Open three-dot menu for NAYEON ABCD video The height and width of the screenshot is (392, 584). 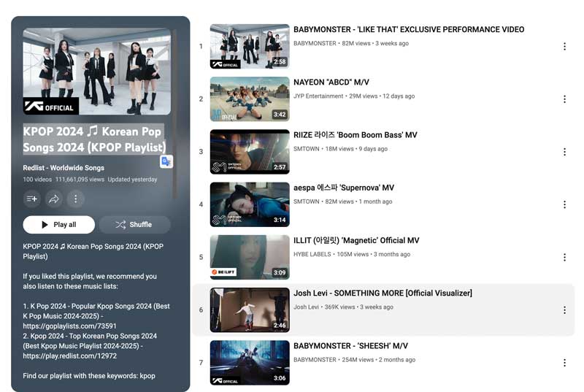(x=564, y=99)
